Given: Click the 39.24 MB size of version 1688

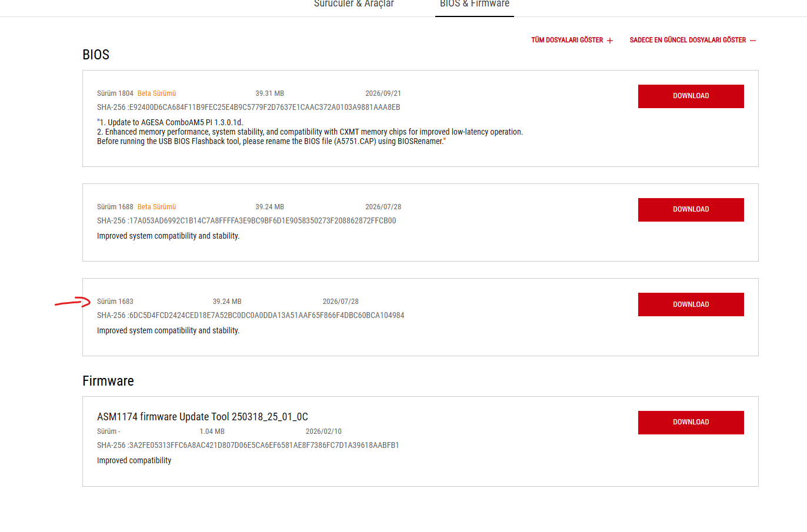Looking at the screenshot, I should [270, 207].
